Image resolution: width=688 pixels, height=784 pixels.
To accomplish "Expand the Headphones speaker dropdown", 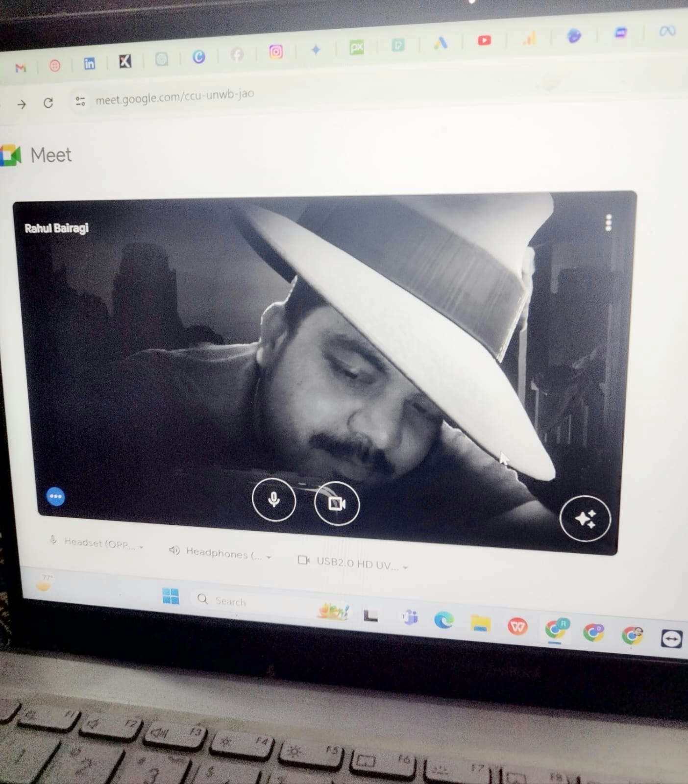I will (221, 554).
